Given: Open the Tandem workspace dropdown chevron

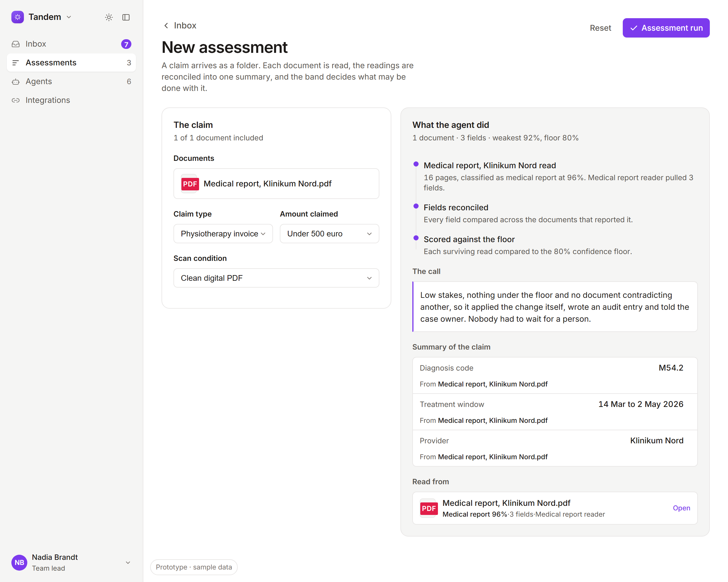Looking at the screenshot, I should point(69,17).
